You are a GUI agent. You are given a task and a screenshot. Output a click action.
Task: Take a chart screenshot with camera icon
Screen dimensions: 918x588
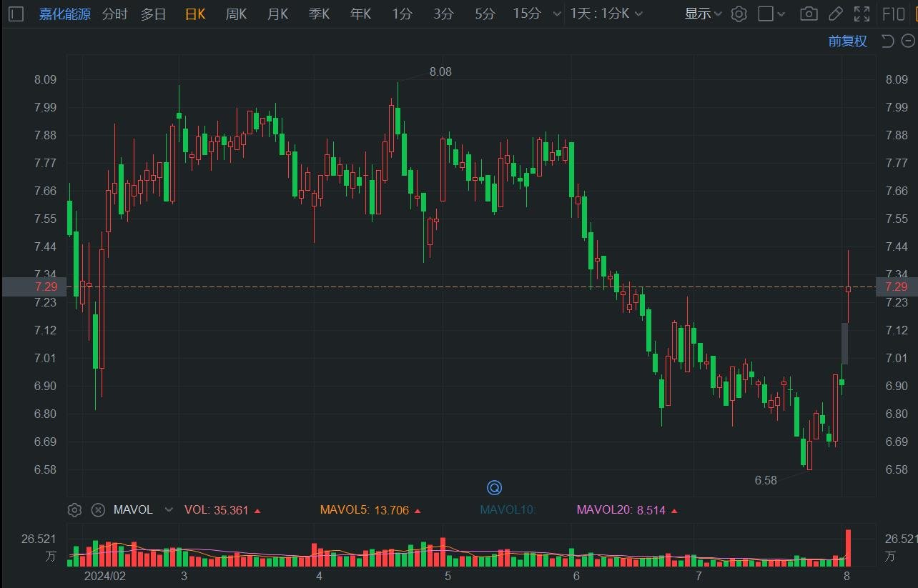[809, 14]
